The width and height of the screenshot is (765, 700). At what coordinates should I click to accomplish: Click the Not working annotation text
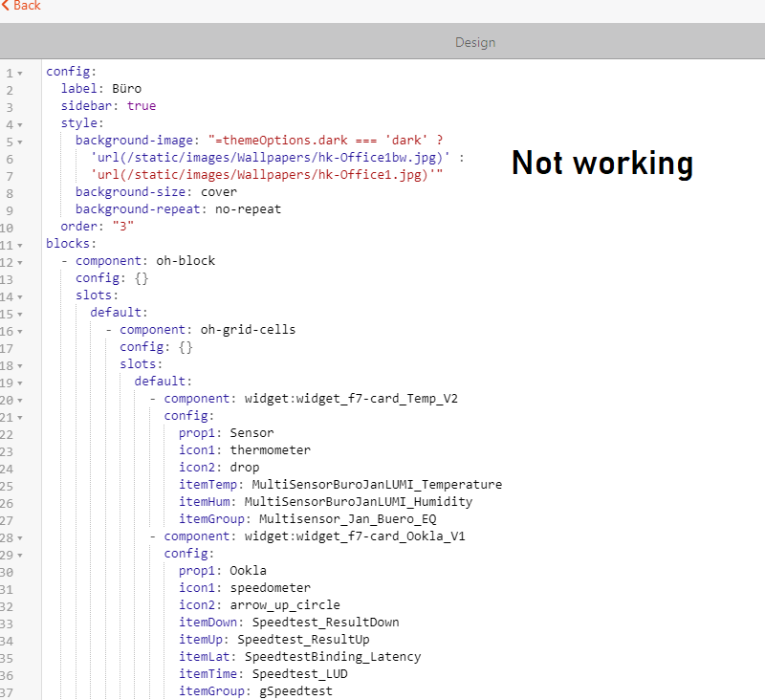click(x=602, y=164)
